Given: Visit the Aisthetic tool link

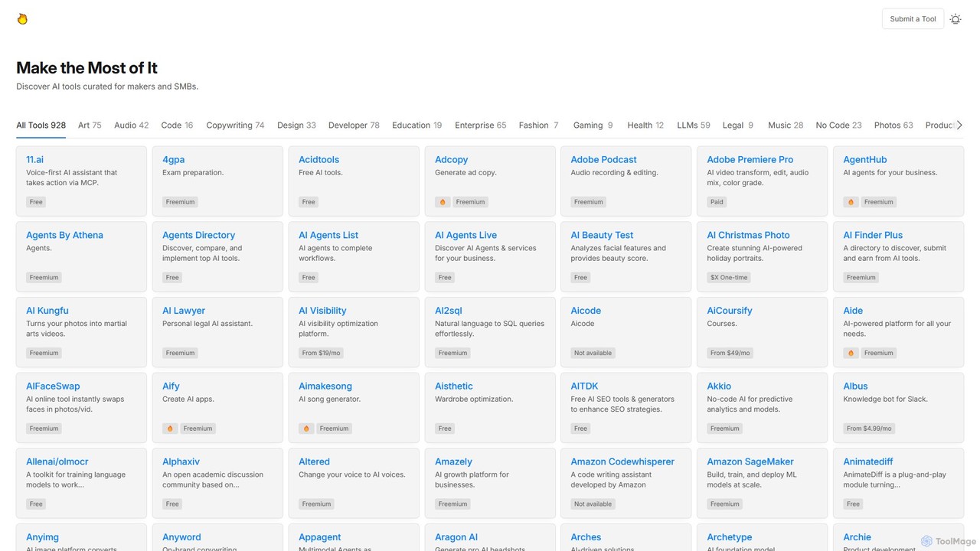Looking at the screenshot, I should (454, 386).
